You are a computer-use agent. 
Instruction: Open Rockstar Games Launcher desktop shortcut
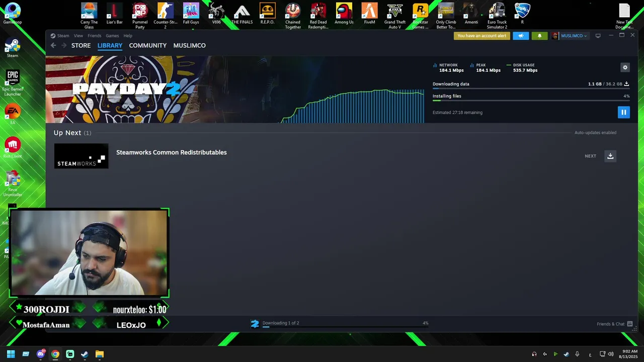tap(420, 16)
